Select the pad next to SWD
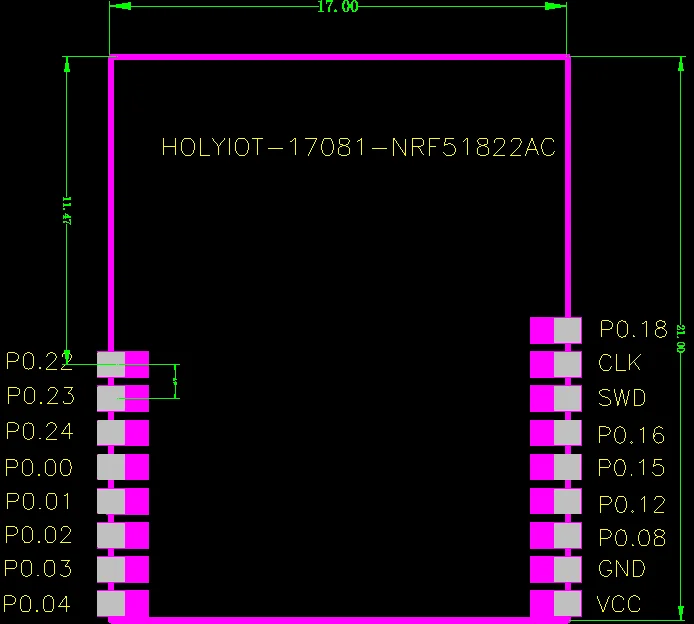 [x=556, y=398]
